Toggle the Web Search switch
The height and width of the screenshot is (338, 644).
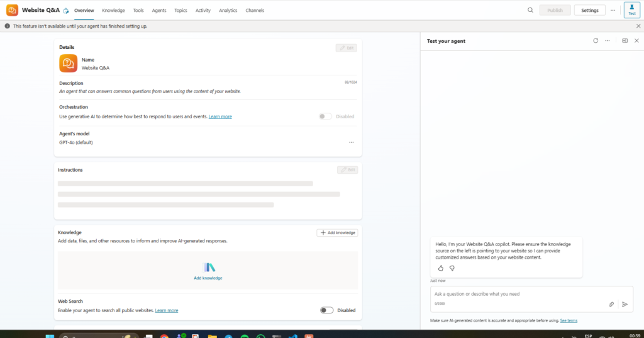(x=326, y=310)
